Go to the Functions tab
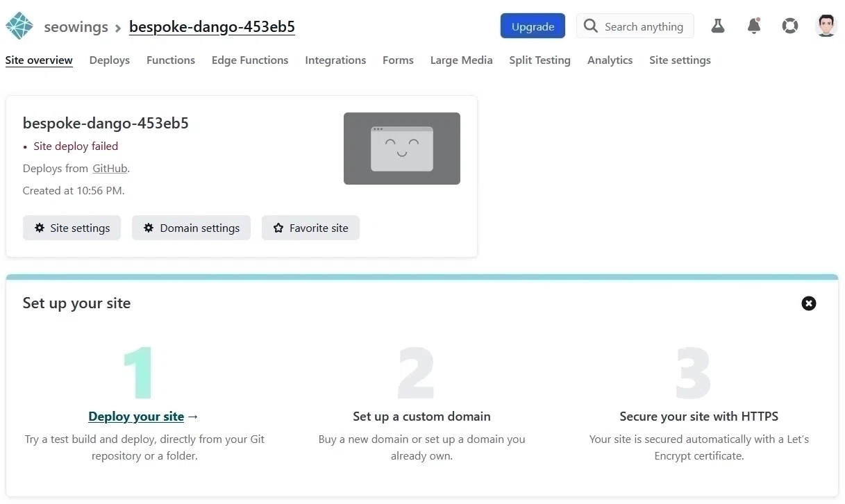This screenshot has height=504, width=845. click(x=171, y=60)
